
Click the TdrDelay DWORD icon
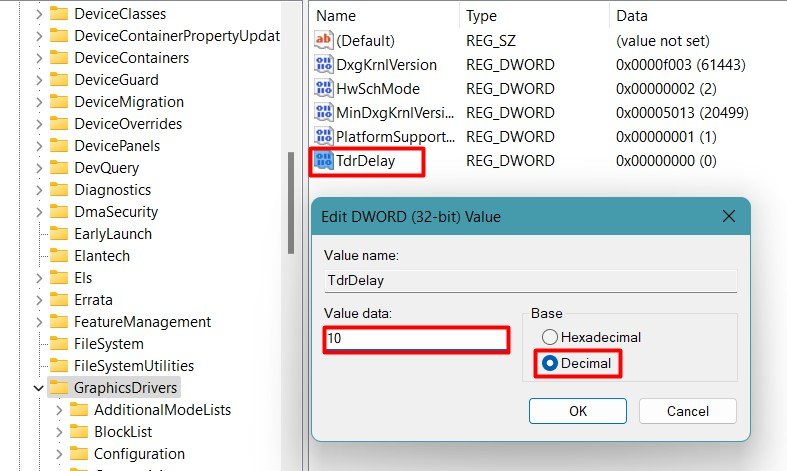click(324, 161)
